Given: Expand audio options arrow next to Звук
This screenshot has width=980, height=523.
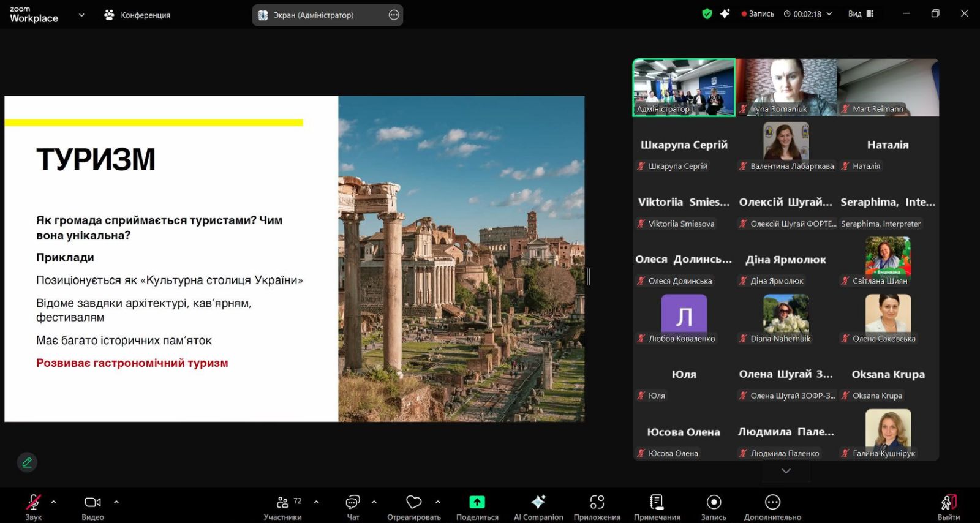Looking at the screenshot, I should click(54, 502).
